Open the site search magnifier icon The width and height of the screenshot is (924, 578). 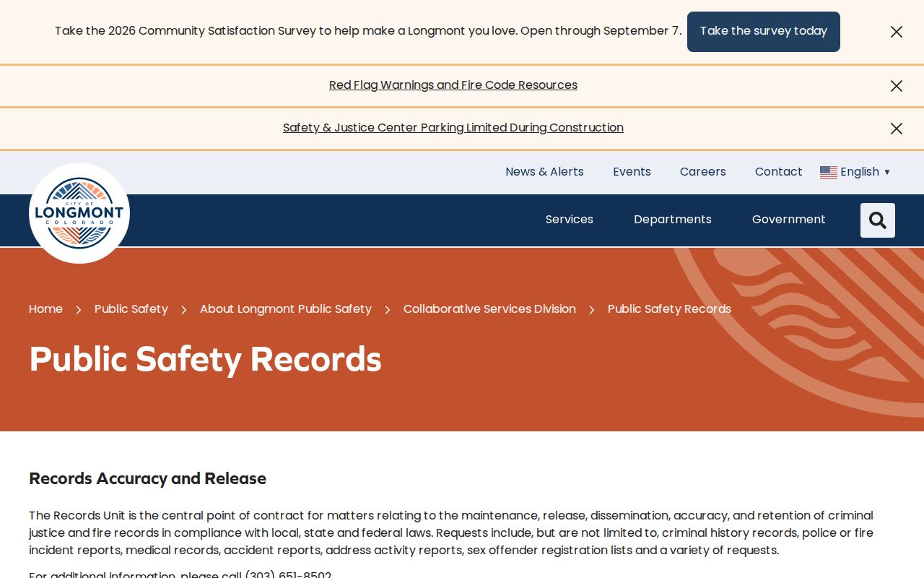coord(878,220)
